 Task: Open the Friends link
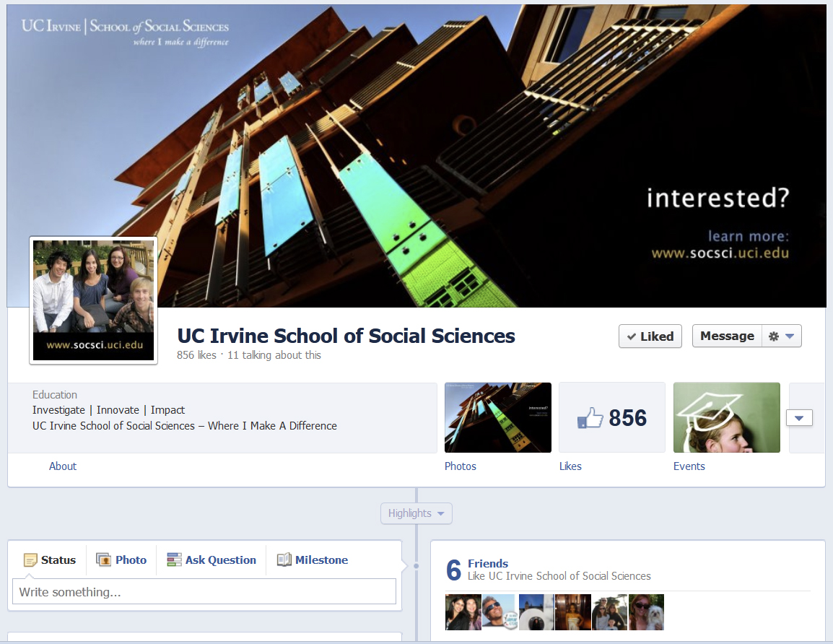pyautogui.click(x=488, y=563)
